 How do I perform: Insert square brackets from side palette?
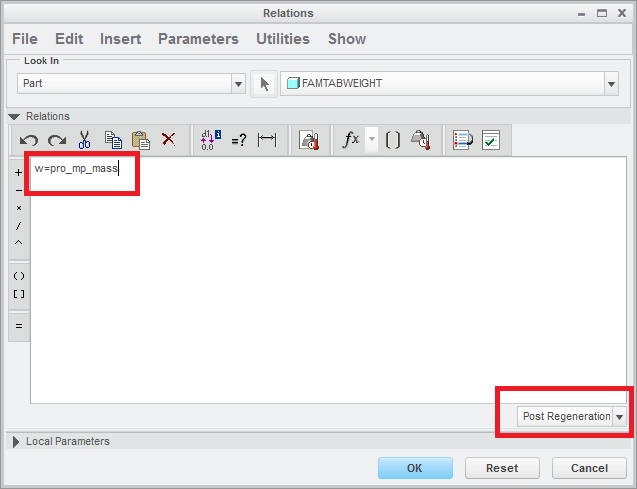[x=19, y=294]
